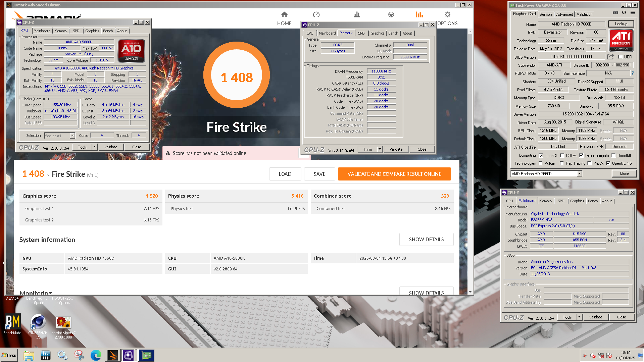
Task: Show details for System information
Action: click(x=426, y=239)
